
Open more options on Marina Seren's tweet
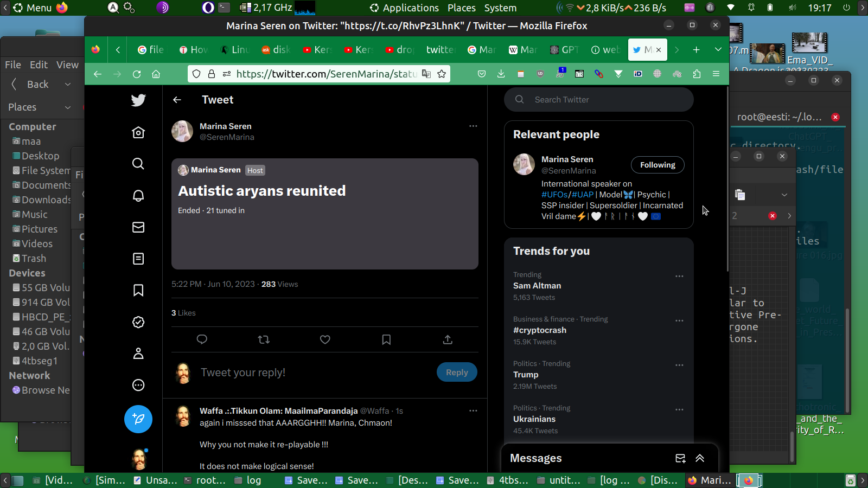[x=473, y=126]
